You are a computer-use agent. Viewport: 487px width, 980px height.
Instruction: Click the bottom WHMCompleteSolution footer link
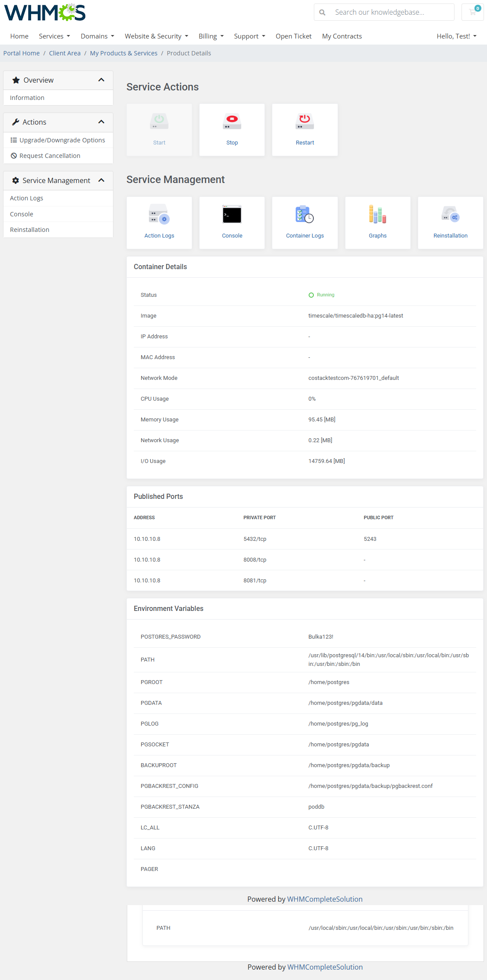coord(325,967)
